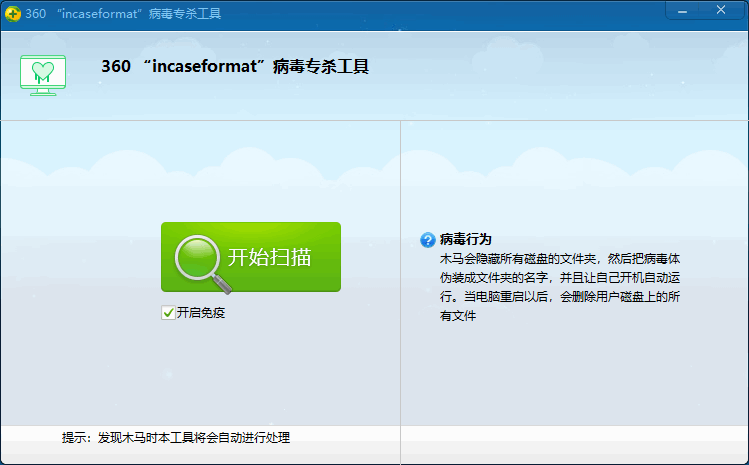
Task: Click the description's last line 有文件
Action: 458,316
